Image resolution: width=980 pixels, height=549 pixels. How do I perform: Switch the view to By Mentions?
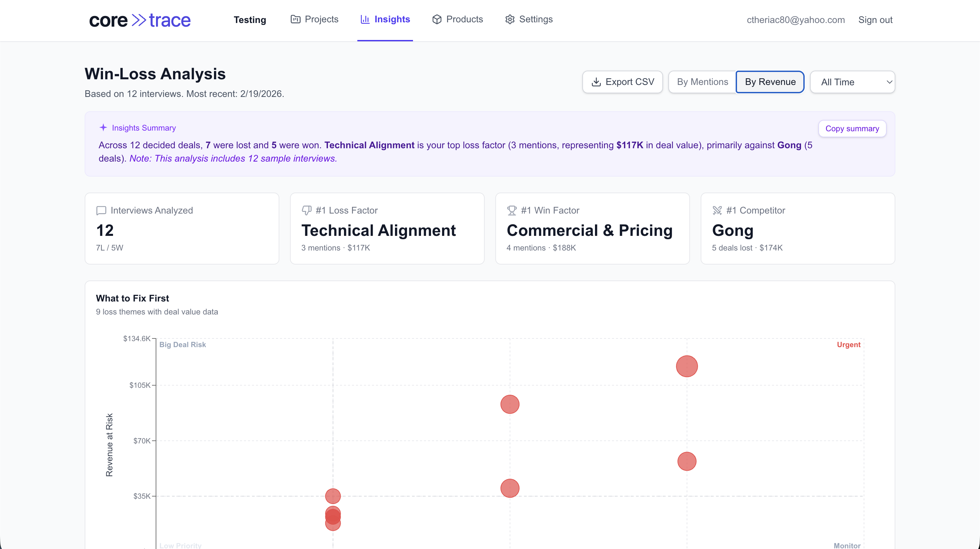[702, 82]
